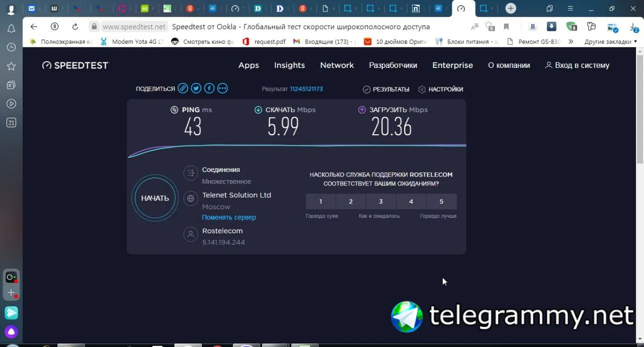The height and width of the screenshot is (347, 644).
Task: Open Modem Yota 4G bookmark
Action: coord(132,42)
